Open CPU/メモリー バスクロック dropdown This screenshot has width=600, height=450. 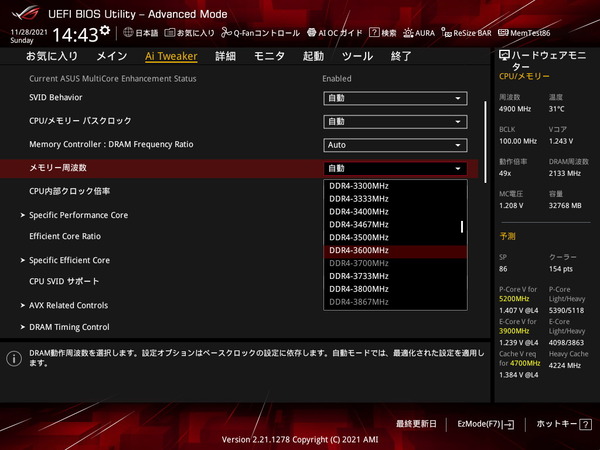click(395, 122)
